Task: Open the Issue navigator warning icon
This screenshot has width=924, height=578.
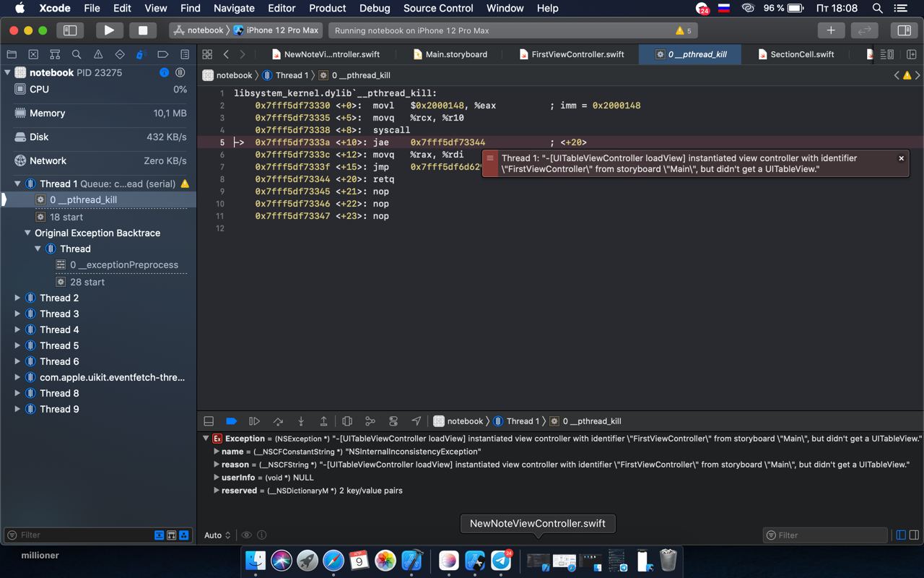Action: (98, 54)
